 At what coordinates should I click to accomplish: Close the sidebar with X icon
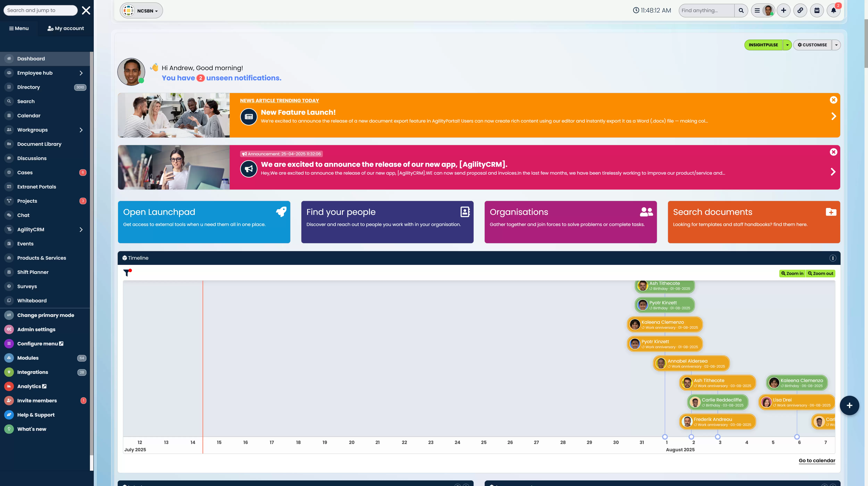pos(86,10)
